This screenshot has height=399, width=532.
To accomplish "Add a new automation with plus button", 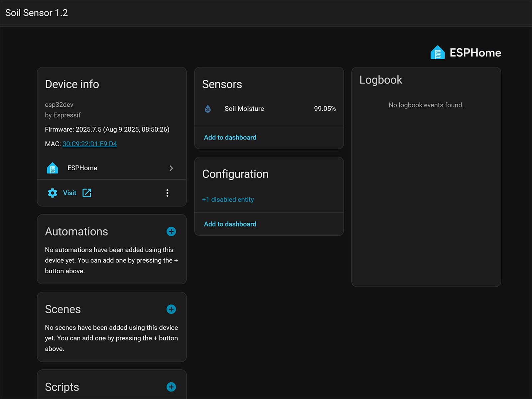I will tap(171, 231).
